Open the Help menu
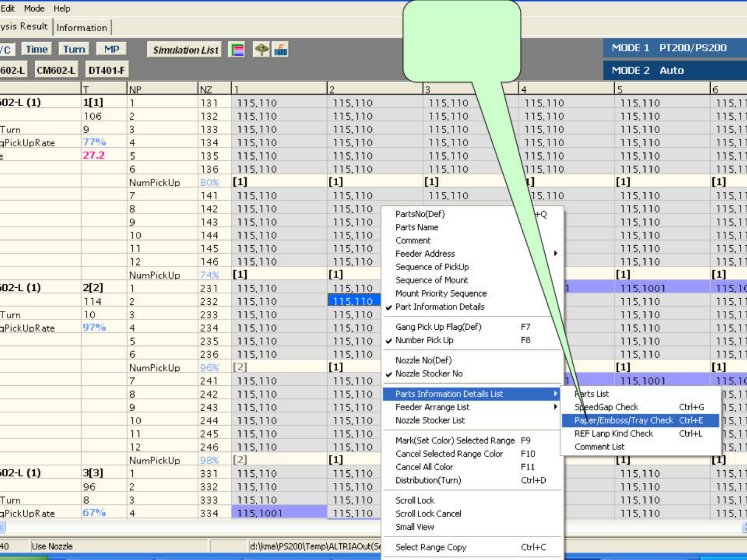Viewport: 747px width, 560px height. (62, 8)
